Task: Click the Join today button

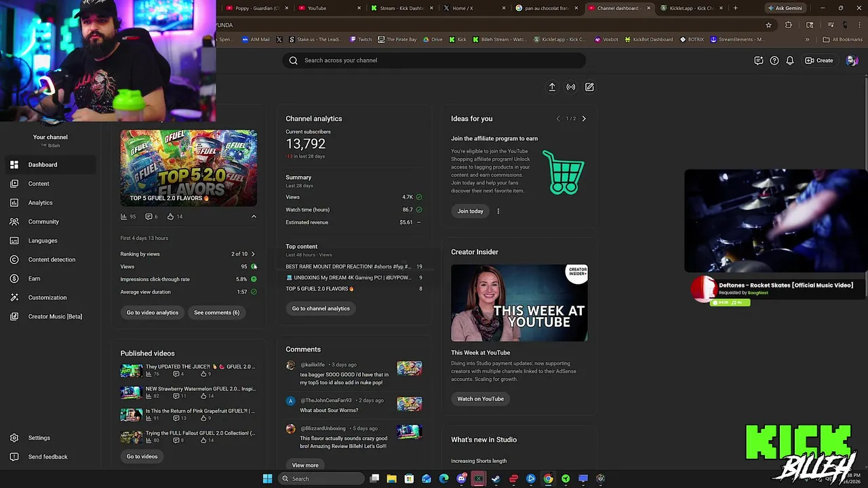Action: (470, 211)
